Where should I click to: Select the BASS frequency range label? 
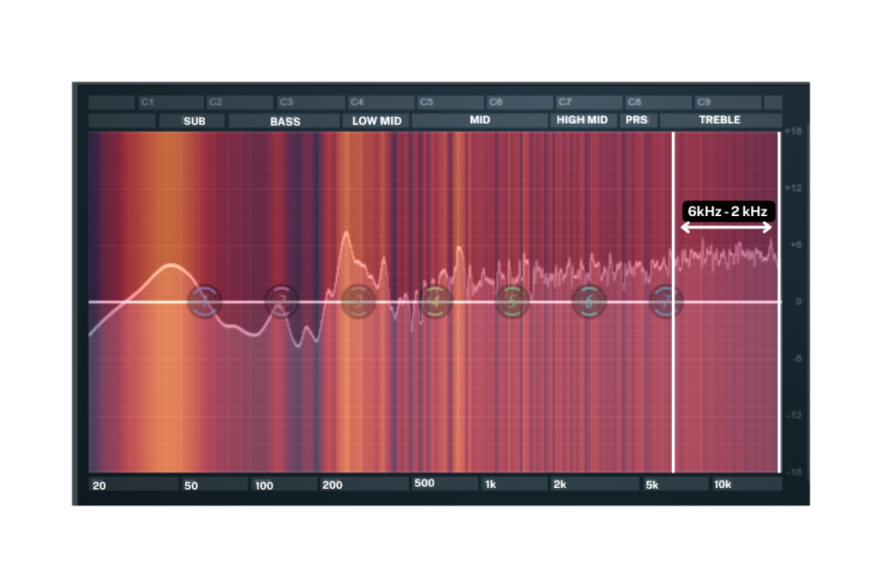tap(284, 121)
